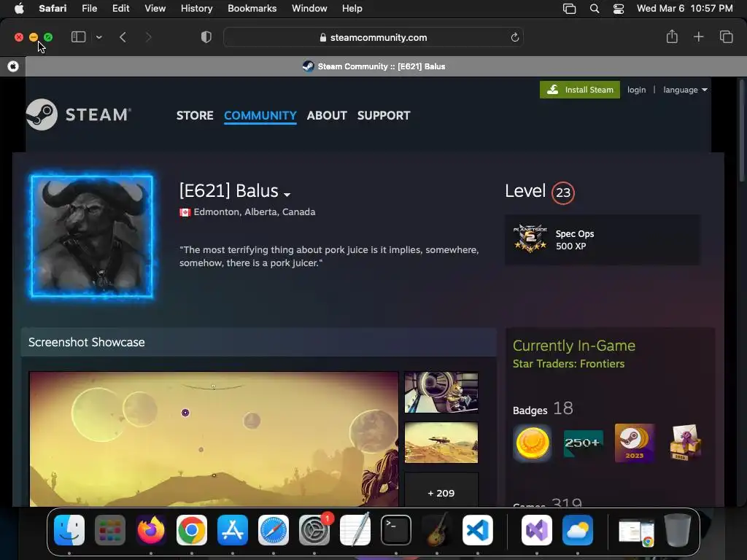Open TextEdit from the Dock
This screenshot has width=747, height=560.
click(x=355, y=530)
